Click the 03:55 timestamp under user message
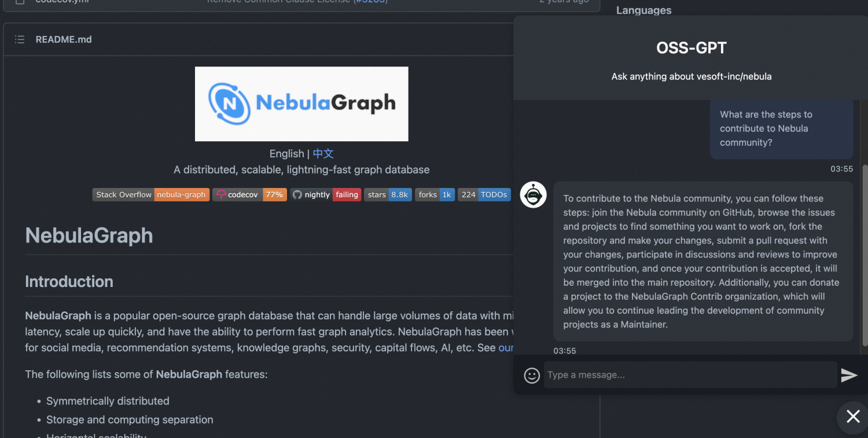This screenshot has width=868, height=438. [x=842, y=169]
